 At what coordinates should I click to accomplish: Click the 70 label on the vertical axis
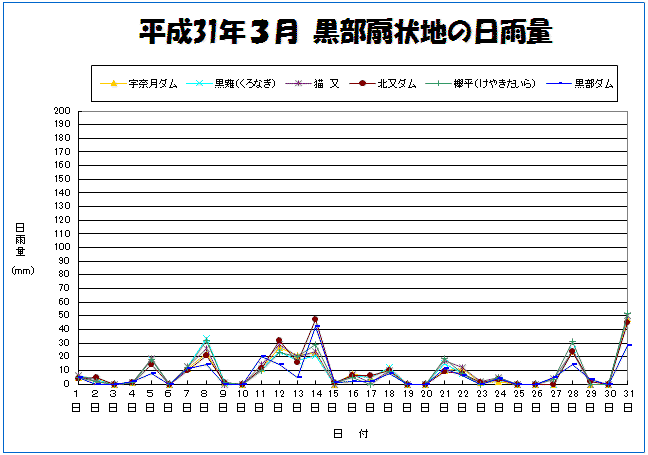[64, 288]
